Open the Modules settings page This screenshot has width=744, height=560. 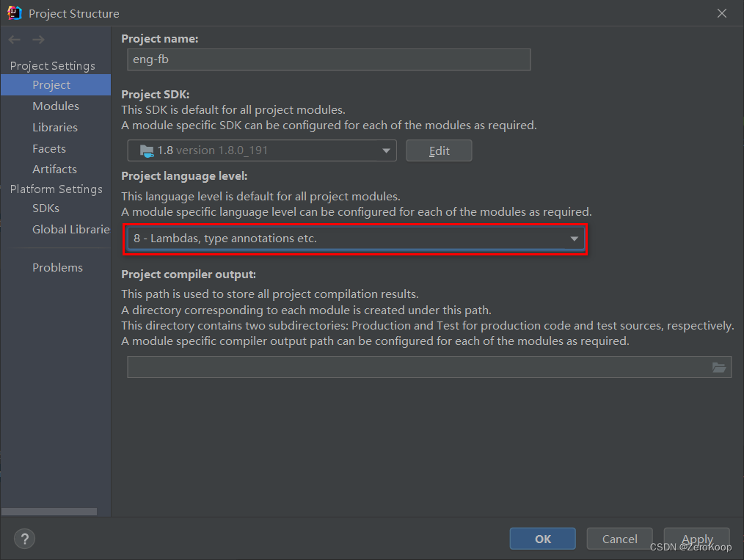(x=56, y=106)
